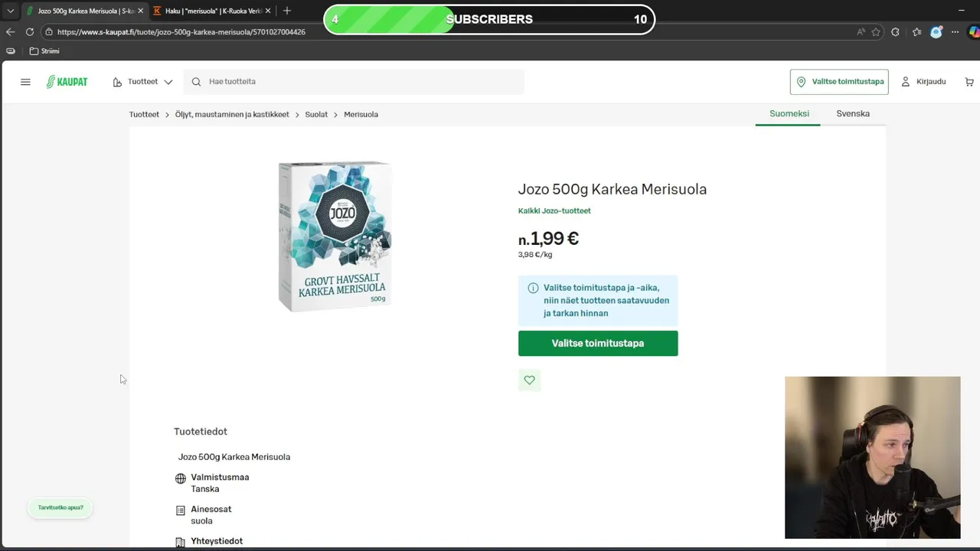Reload the page with refresh icon
The width and height of the screenshot is (980, 551).
(30, 32)
